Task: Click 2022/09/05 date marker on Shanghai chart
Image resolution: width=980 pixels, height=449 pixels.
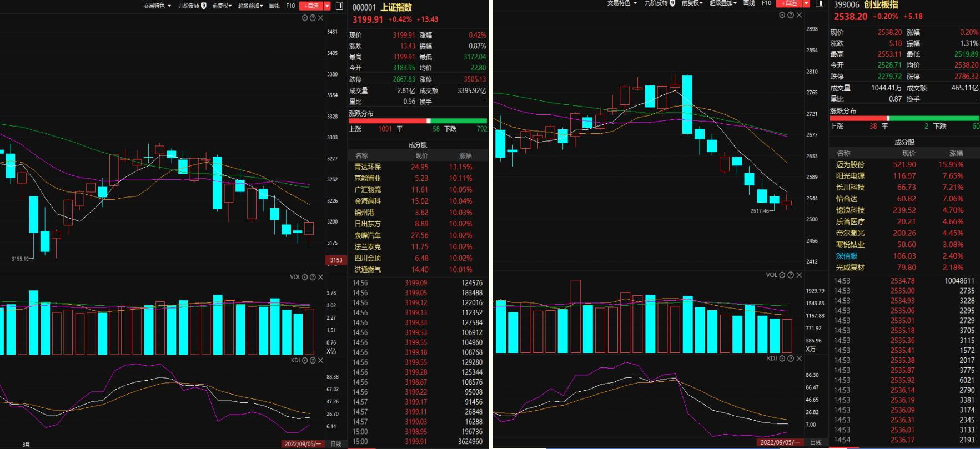Action: point(303,444)
